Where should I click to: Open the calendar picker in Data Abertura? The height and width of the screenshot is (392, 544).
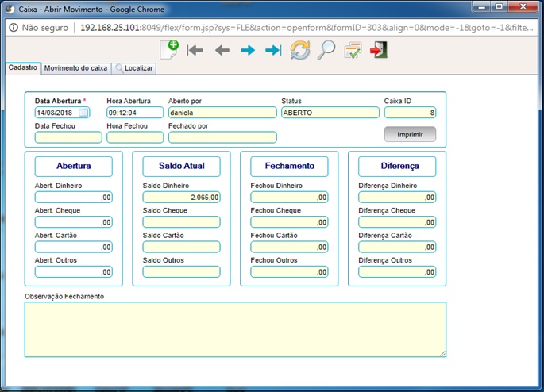83,113
